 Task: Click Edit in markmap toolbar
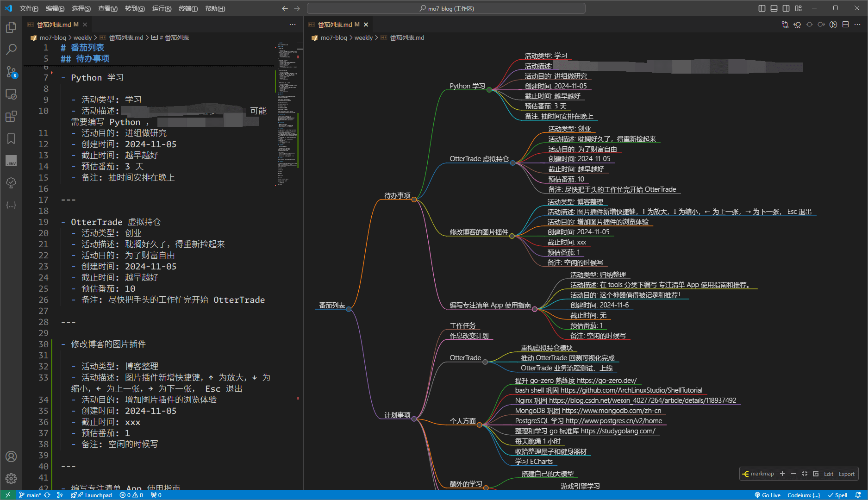pyautogui.click(x=829, y=474)
